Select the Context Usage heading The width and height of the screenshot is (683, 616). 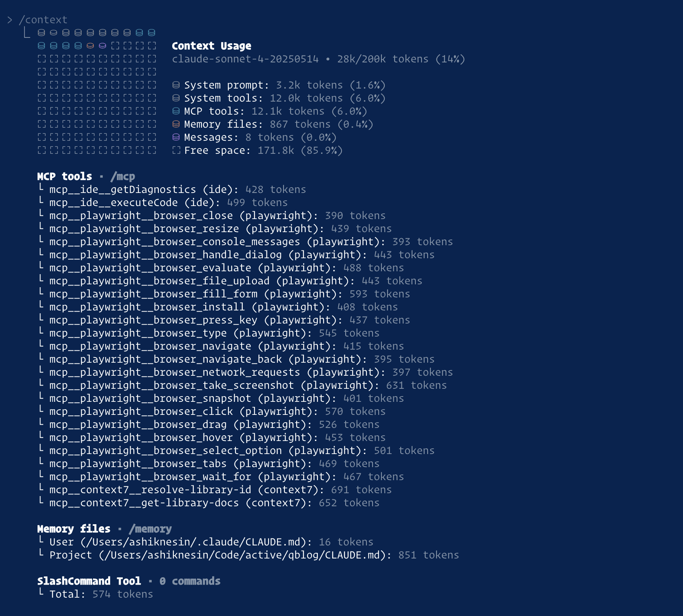tap(211, 46)
